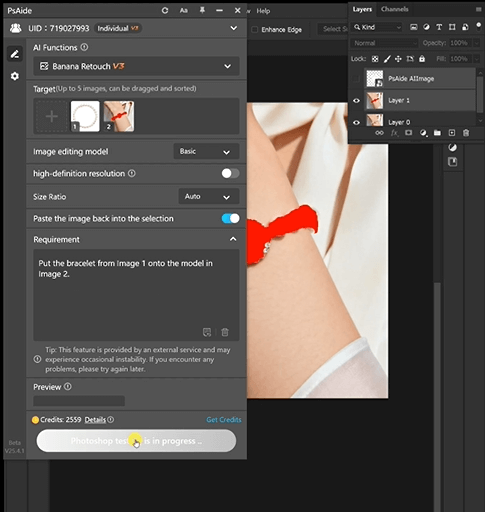The height and width of the screenshot is (512, 485).
Task: Click the high-definition resolution info icon
Action: pos(132,173)
